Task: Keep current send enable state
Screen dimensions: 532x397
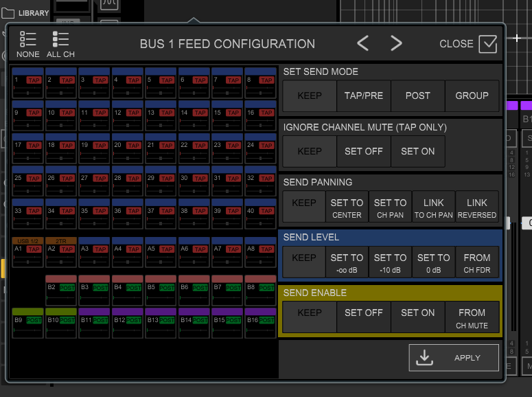Action: 310,317
